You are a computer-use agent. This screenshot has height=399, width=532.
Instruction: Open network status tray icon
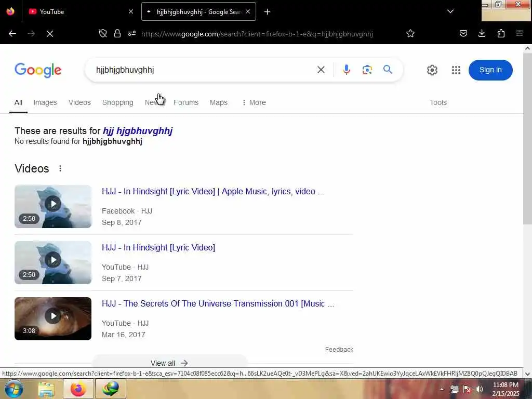pyautogui.click(x=455, y=389)
